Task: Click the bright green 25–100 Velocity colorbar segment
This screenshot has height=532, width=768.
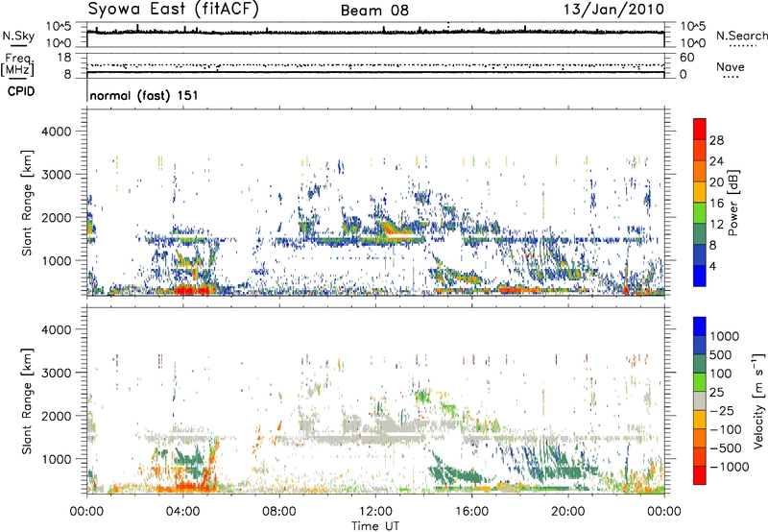Action: coord(700,382)
